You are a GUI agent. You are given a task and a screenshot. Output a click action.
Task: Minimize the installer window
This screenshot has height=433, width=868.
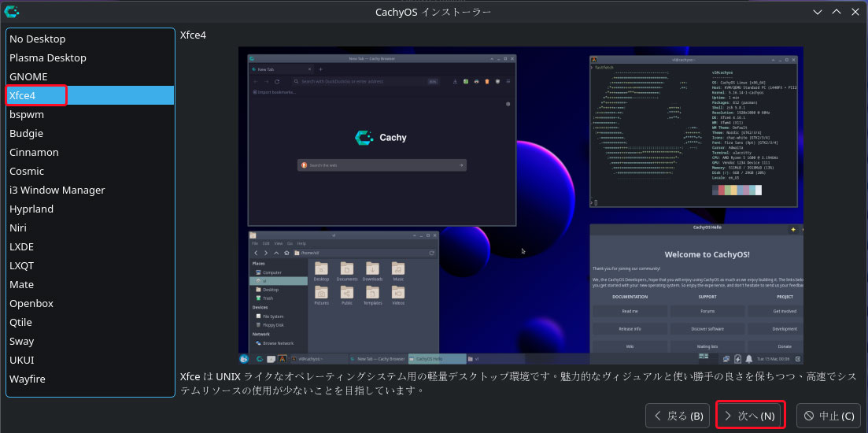coord(817,12)
